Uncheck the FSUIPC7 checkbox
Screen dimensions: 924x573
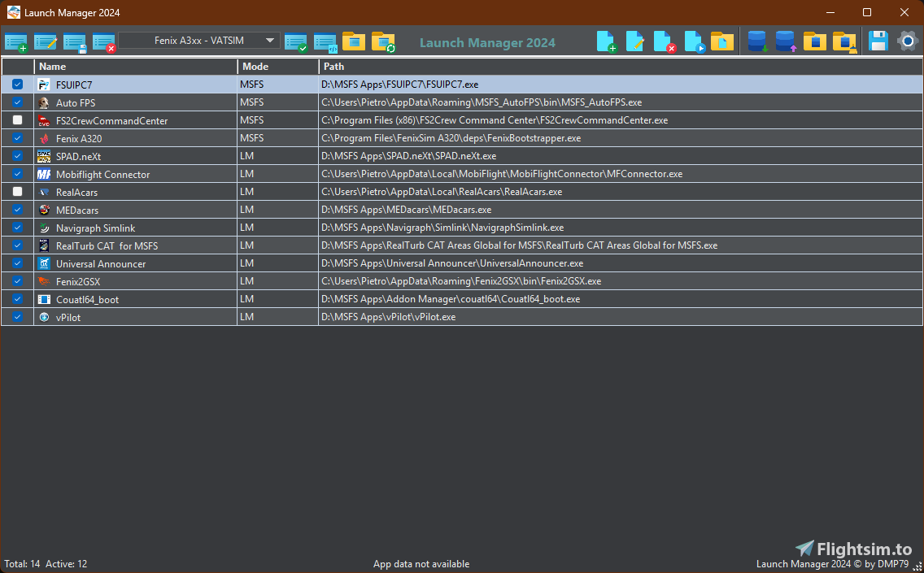pyautogui.click(x=18, y=85)
